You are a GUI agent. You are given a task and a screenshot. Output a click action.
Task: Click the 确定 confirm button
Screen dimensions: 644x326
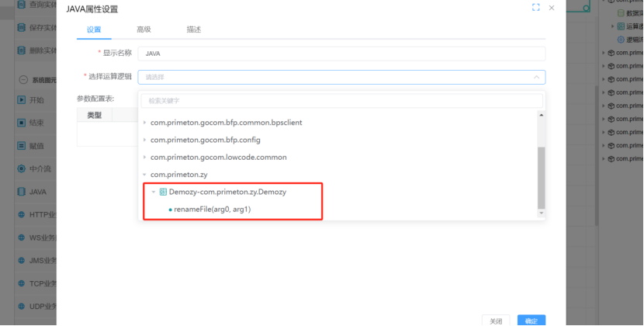[531, 320]
